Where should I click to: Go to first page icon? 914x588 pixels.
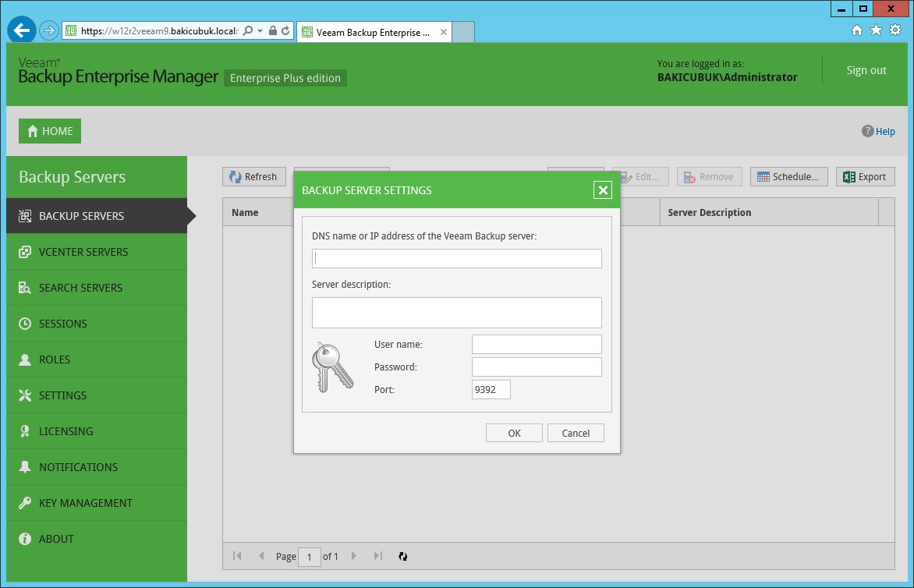[x=236, y=556]
